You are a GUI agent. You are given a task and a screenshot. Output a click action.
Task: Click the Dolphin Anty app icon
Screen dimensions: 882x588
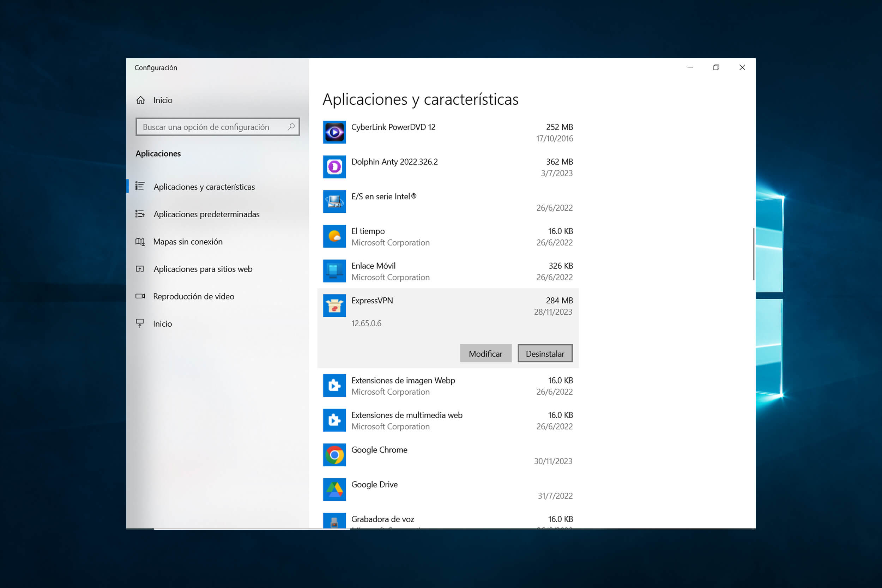click(x=334, y=167)
